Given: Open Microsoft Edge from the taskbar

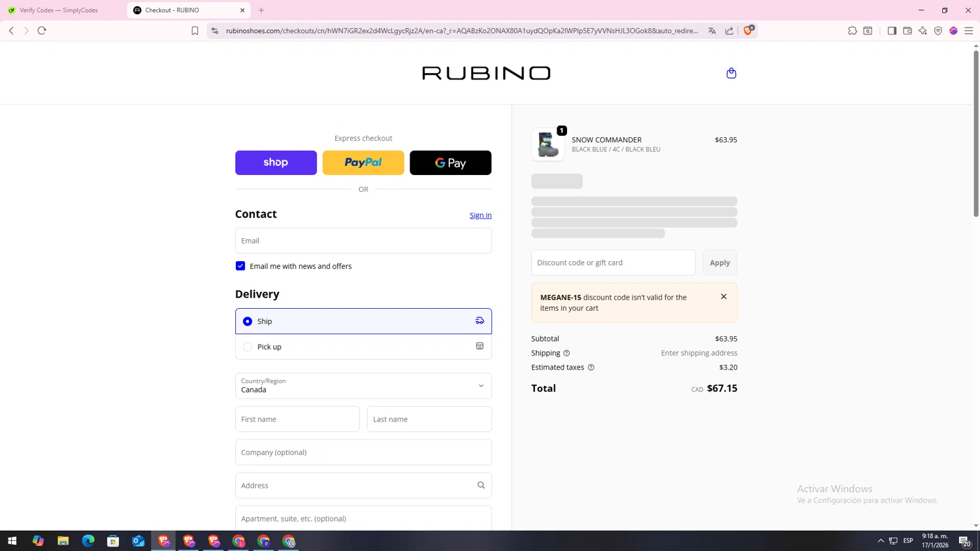Looking at the screenshot, I should click(x=88, y=541).
